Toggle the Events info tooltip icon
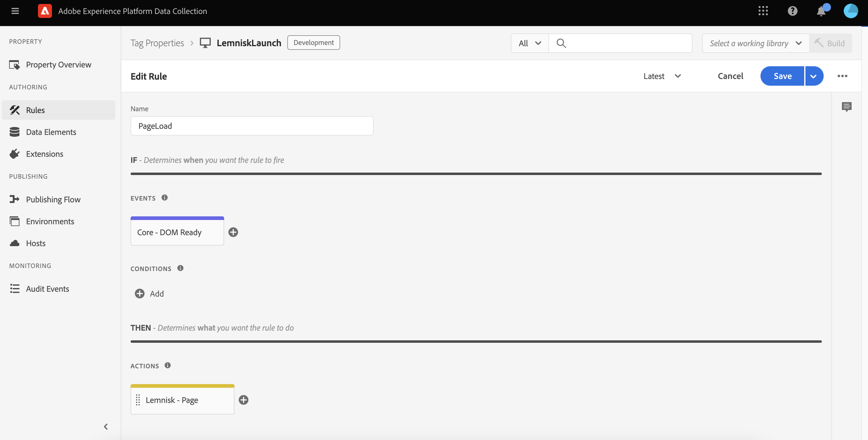868x440 pixels. pyautogui.click(x=166, y=197)
